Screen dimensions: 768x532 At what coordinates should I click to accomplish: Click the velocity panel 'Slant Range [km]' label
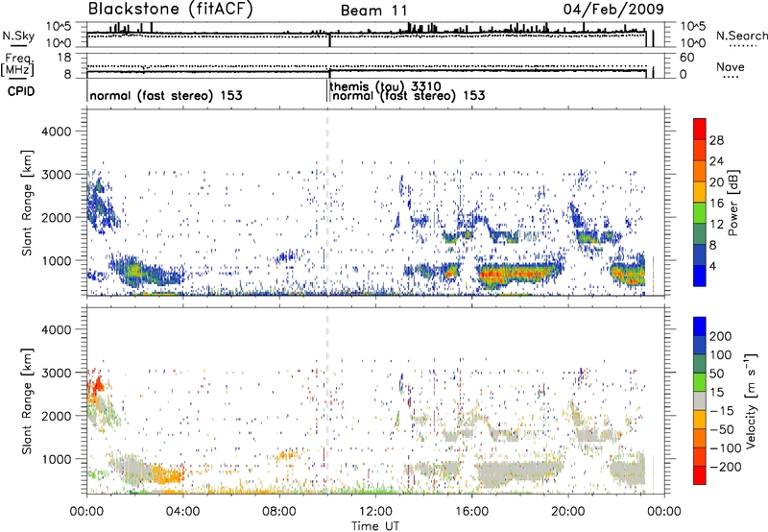(27, 401)
